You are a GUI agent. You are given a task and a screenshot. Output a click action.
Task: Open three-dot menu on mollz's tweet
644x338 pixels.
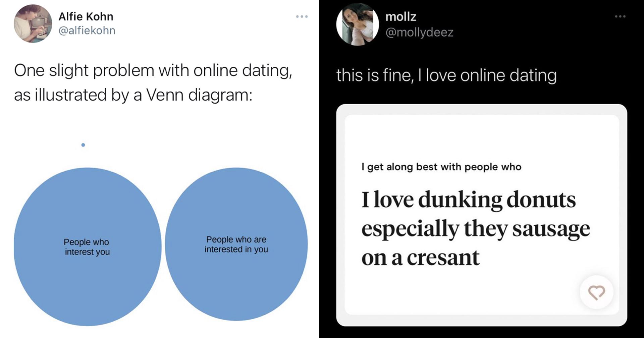(x=620, y=16)
